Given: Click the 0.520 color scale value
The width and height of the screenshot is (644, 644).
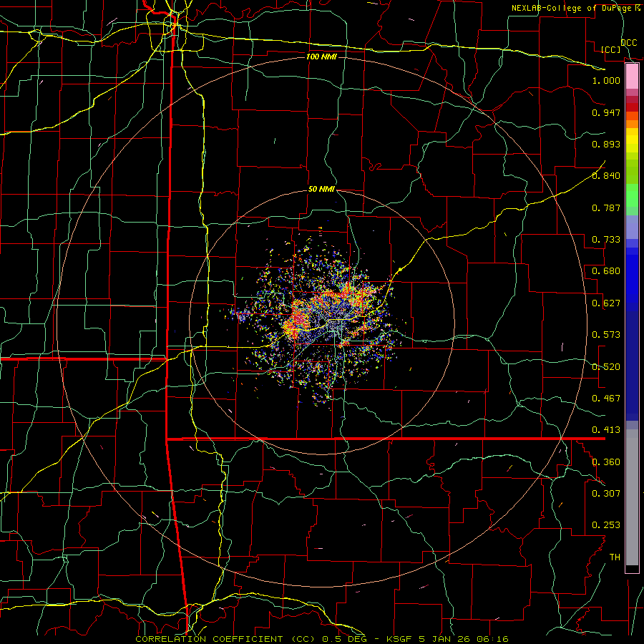Looking at the screenshot, I should coord(606,367).
